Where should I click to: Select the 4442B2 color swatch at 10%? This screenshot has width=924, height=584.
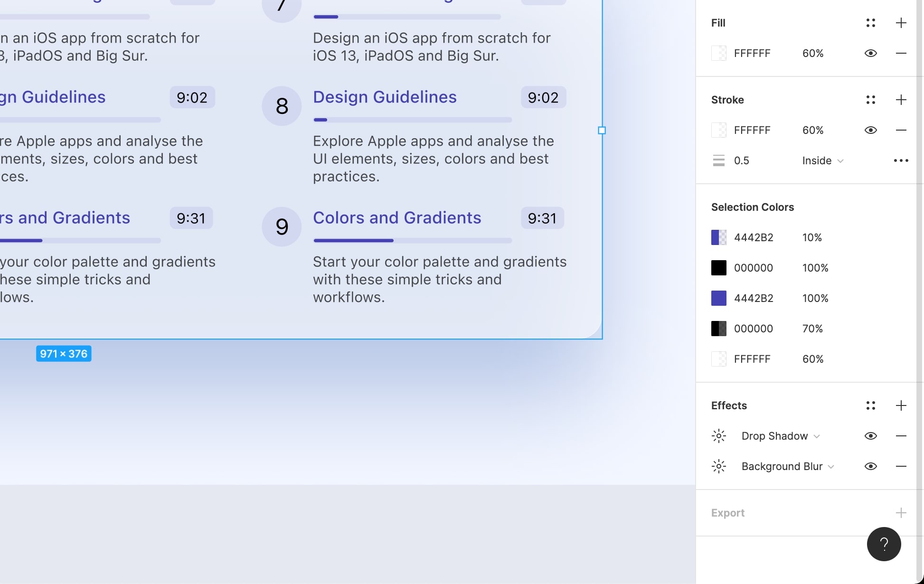(718, 237)
